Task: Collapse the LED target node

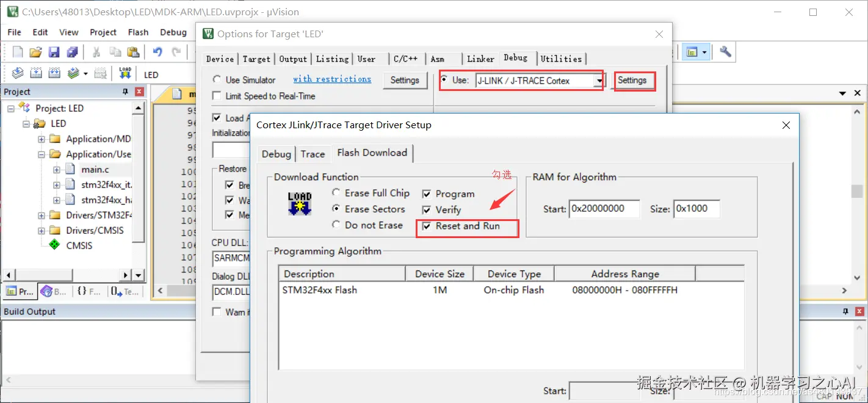Action: (x=26, y=123)
